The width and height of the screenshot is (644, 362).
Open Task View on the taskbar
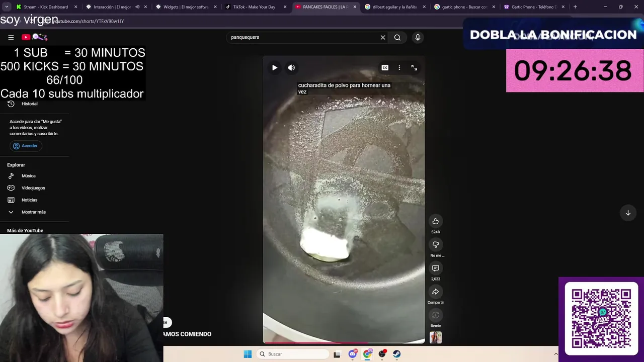[337, 354]
